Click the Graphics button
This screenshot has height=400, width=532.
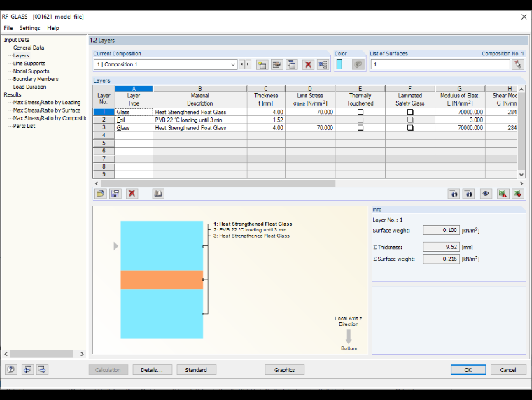[x=284, y=370]
